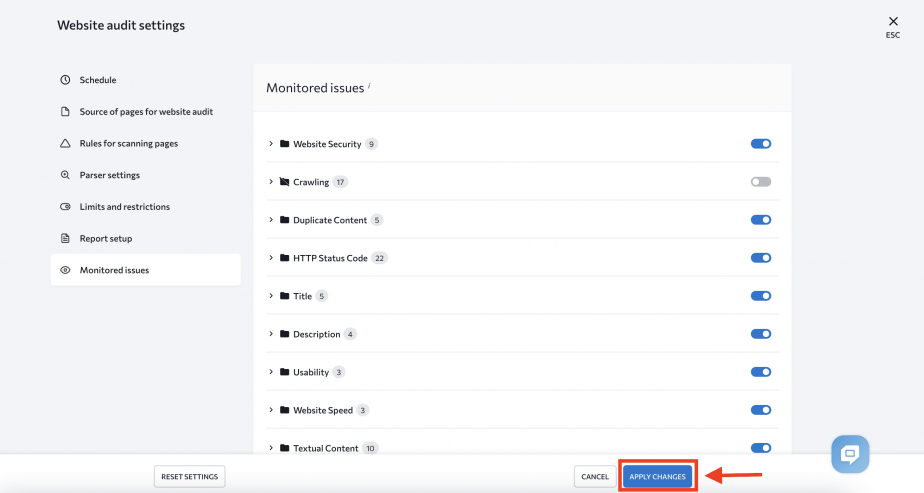
Task: Turn off the HTTP Status Code toggle
Action: click(x=761, y=258)
